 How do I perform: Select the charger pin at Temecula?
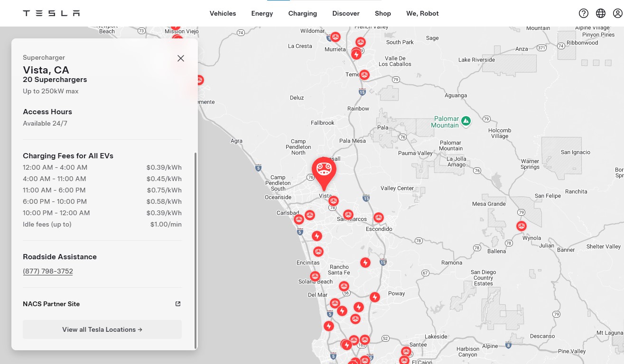(364, 74)
